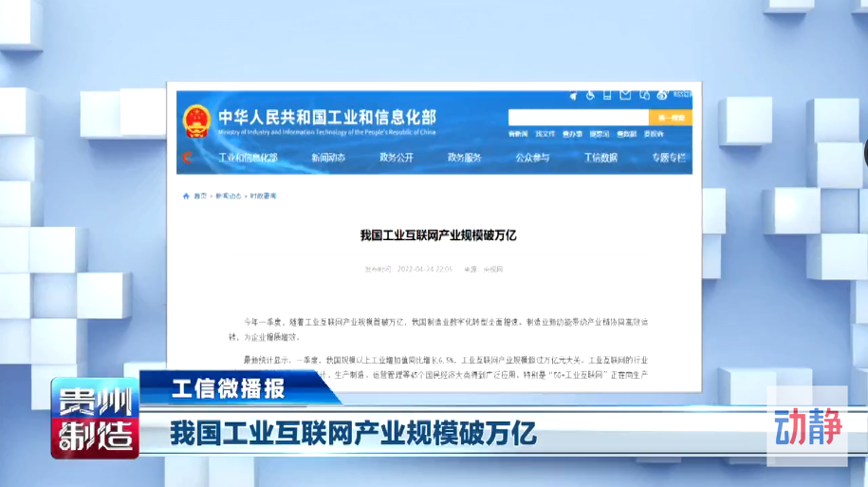This screenshot has width=868, height=487.
Task: Click the white search input box
Action: [578, 118]
